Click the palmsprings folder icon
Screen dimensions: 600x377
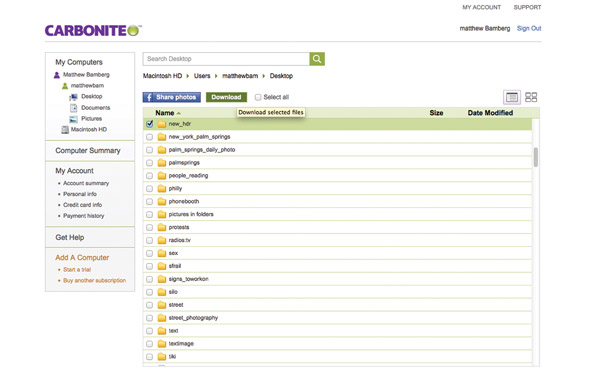162,163
